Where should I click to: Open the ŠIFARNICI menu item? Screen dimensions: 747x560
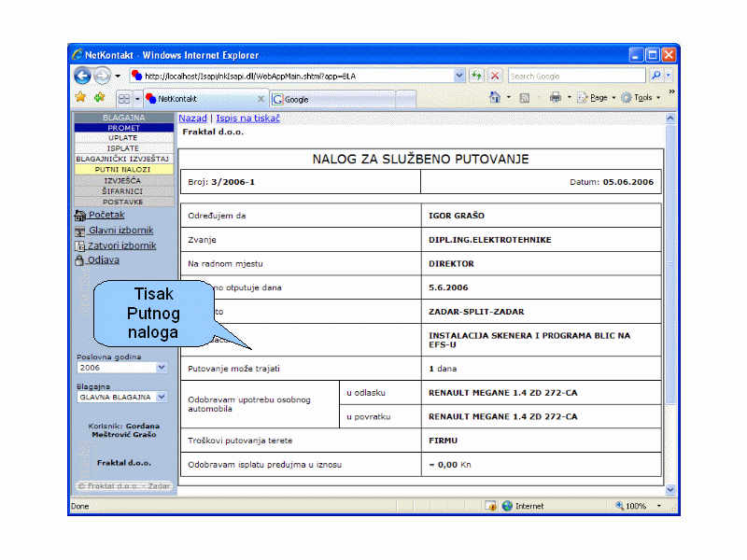[x=124, y=191]
